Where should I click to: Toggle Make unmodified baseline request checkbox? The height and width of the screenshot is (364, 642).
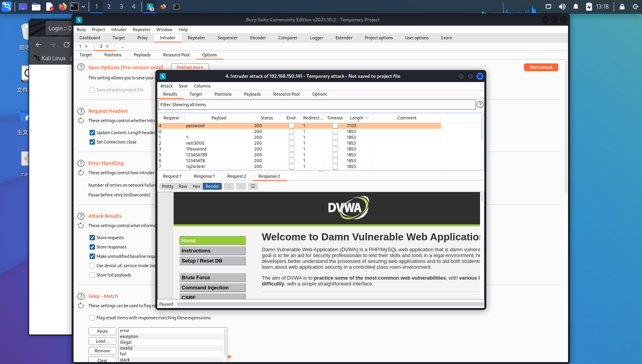point(92,256)
